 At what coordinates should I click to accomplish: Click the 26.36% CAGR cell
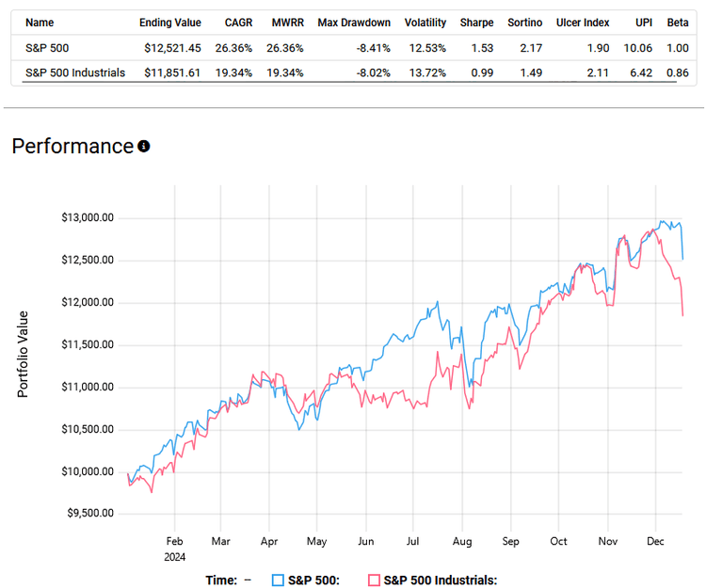click(x=233, y=48)
